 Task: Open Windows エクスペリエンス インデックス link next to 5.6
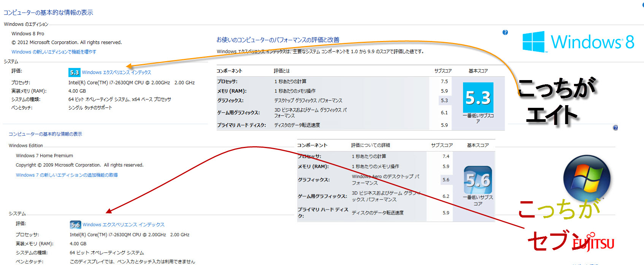(x=124, y=225)
